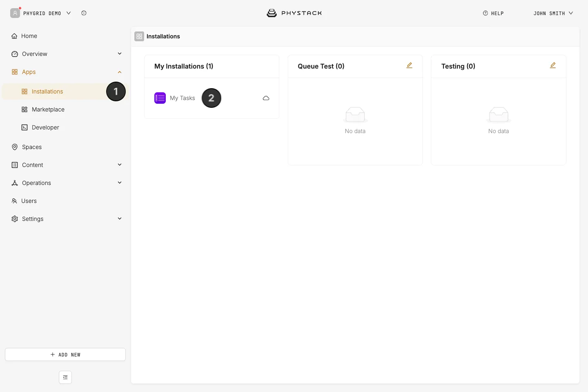588x392 pixels.
Task: Click the My Installations (1) heading
Action: (x=184, y=66)
